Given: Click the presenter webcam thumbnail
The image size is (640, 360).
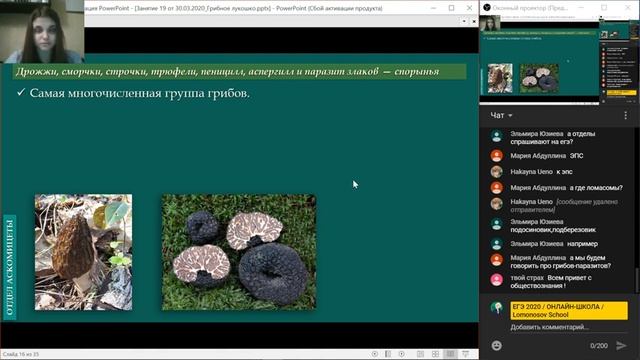Looking at the screenshot, I should point(42,31).
